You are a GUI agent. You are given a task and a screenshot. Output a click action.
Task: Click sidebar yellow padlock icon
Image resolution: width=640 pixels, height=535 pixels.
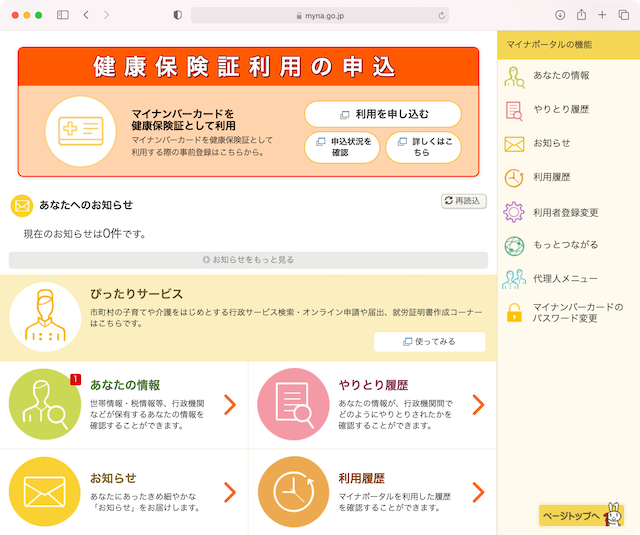[x=514, y=313]
